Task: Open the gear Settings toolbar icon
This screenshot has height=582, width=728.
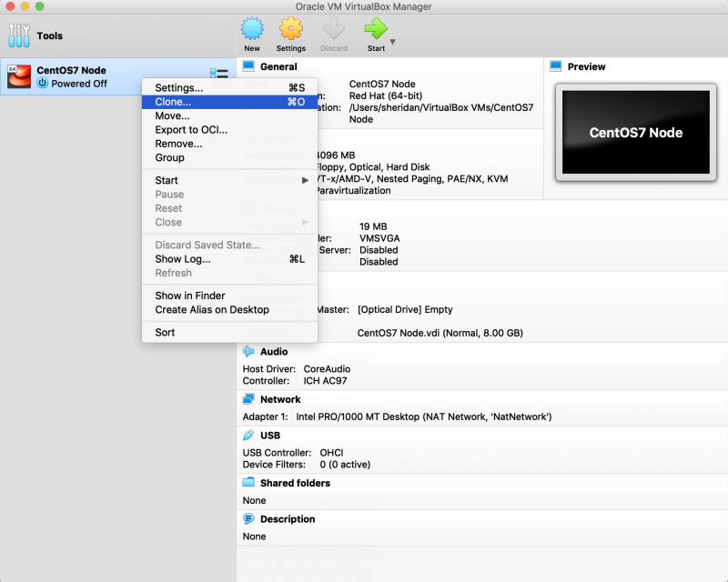Action: click(x=291, y=29)
